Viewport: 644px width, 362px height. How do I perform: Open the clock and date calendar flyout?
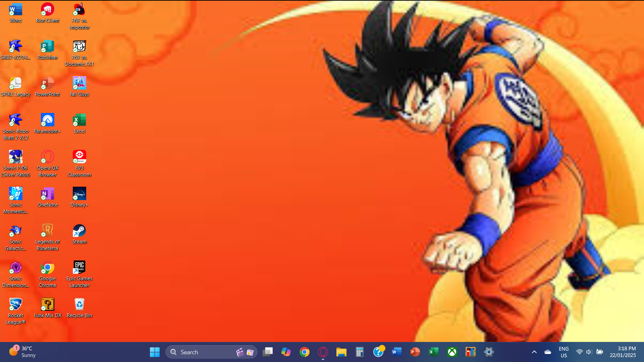tap(623, 352)
